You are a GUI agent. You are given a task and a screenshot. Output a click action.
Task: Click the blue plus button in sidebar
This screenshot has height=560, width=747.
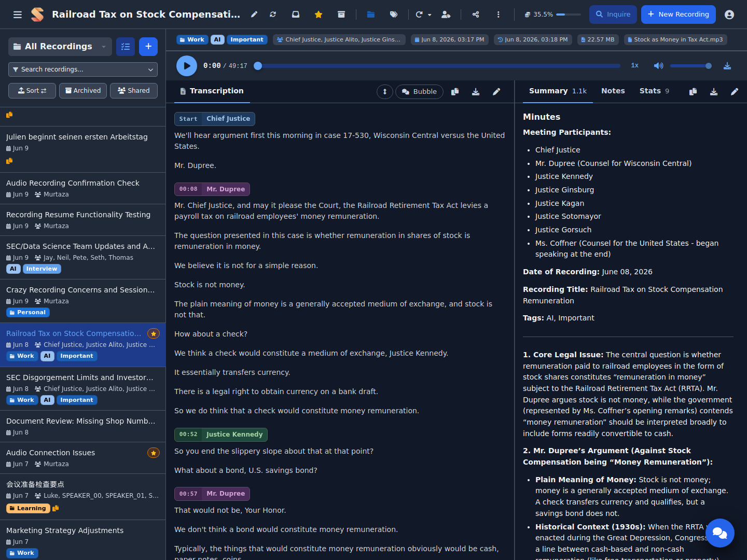(x=148, y=47)
